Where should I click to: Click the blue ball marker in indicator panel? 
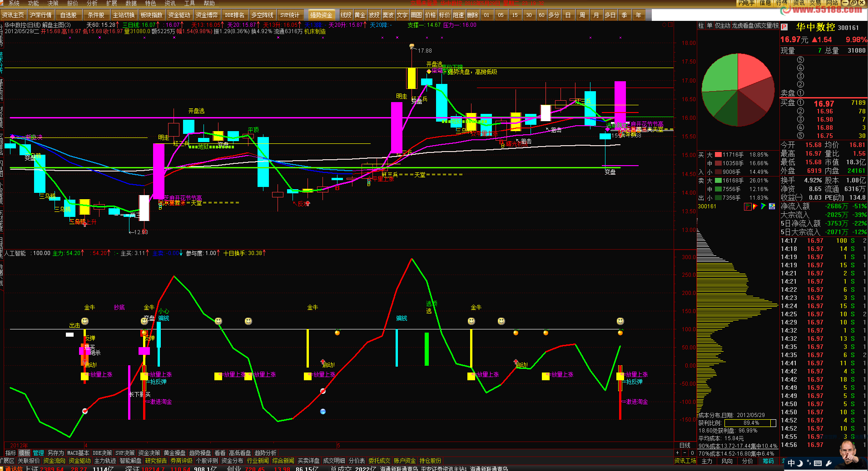[x=323, y=412]
